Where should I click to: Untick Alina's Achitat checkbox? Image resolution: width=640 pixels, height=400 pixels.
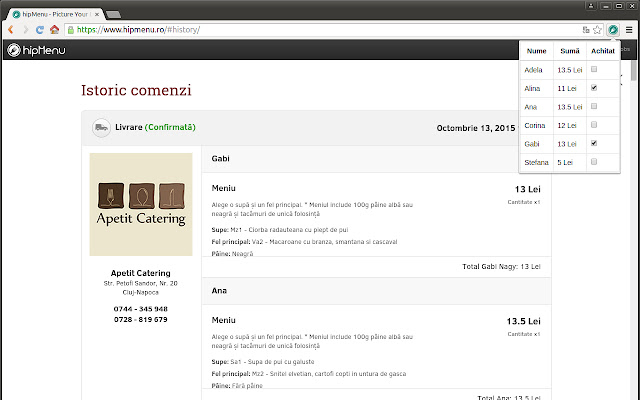coord(594,88)
